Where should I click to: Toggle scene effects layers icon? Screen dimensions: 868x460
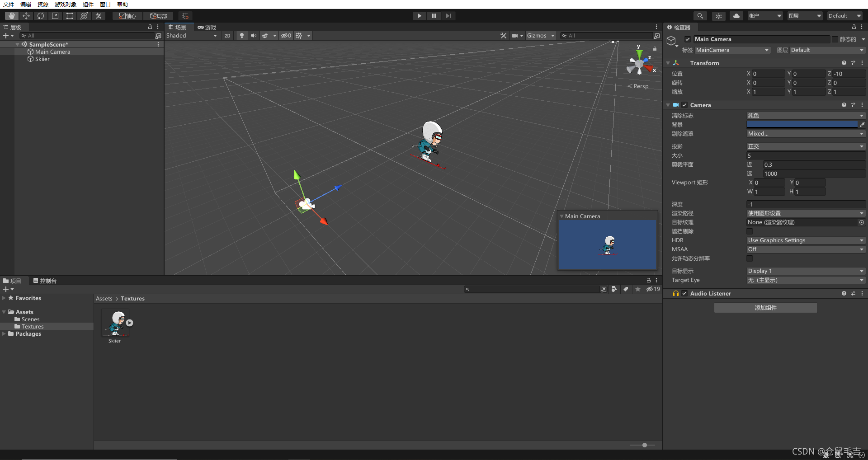[x=265, y=36]
